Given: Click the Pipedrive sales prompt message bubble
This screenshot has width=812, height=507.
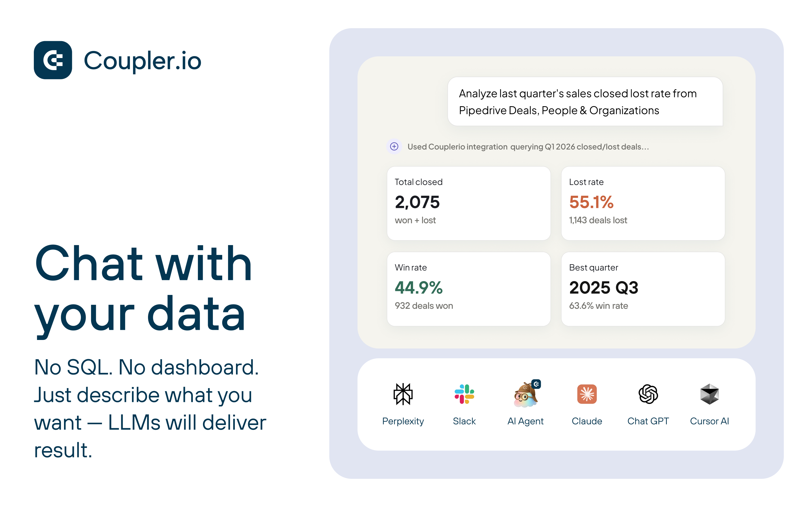Looking at the screenshot, I should pos(585,102).
